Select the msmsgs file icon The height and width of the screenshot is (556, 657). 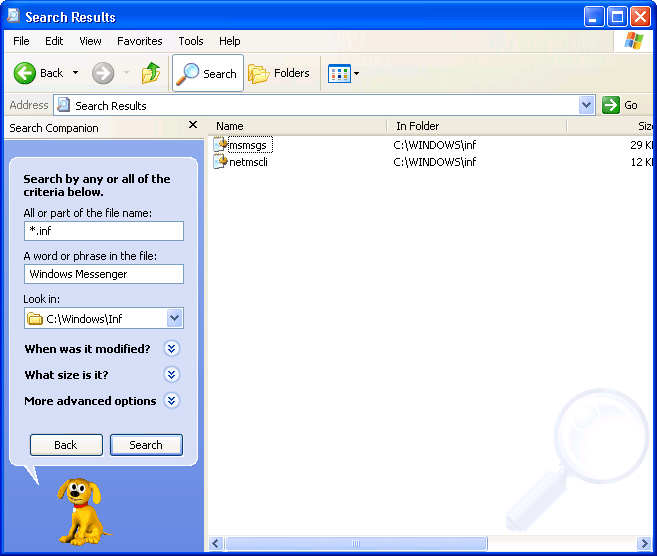[221, 145]
